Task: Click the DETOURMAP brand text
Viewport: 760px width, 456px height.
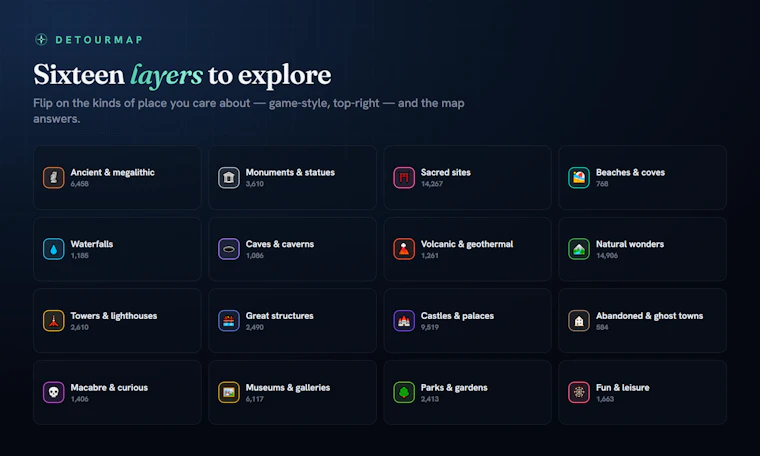Action: 99,40
